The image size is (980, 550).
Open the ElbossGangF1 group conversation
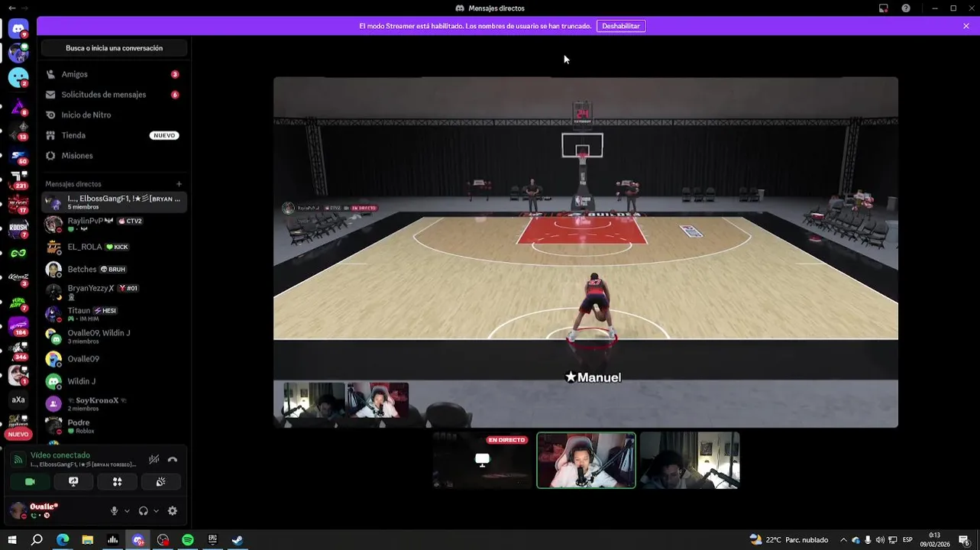[x=114, y=202]
